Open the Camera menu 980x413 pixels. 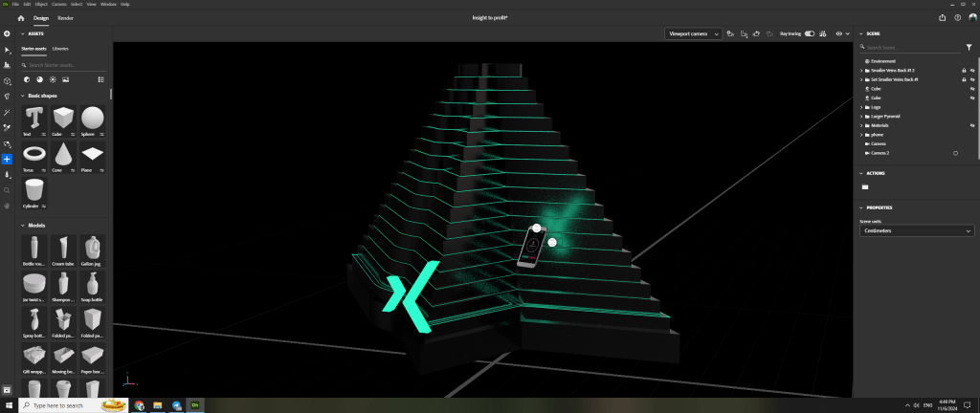tap(58, 4)
